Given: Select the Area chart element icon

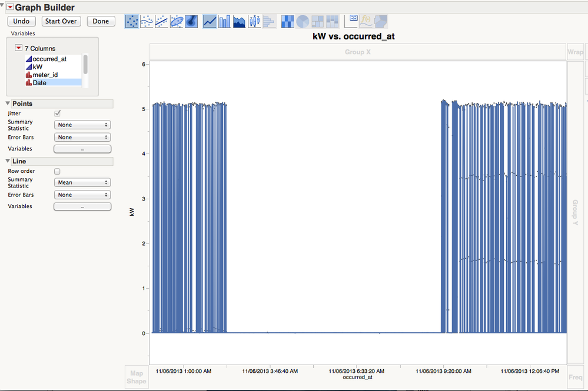Looking at the screenshot, I should coord(239,21).
